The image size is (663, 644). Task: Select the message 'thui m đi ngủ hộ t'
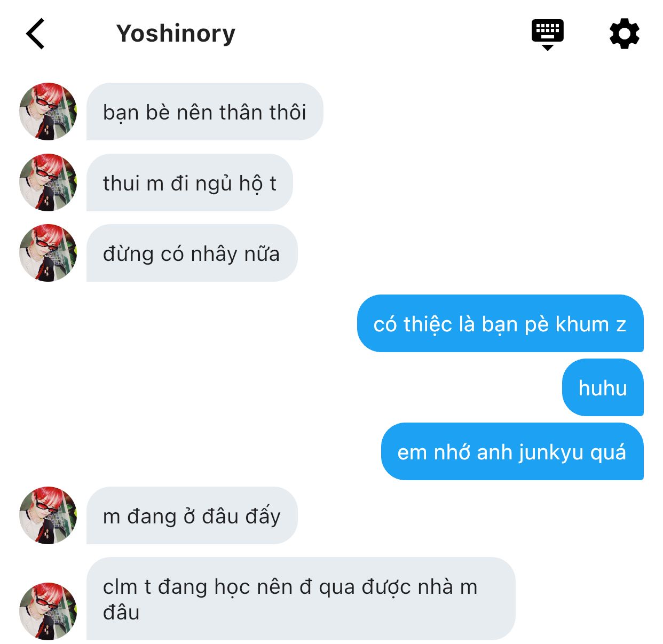tap(190, 182)
